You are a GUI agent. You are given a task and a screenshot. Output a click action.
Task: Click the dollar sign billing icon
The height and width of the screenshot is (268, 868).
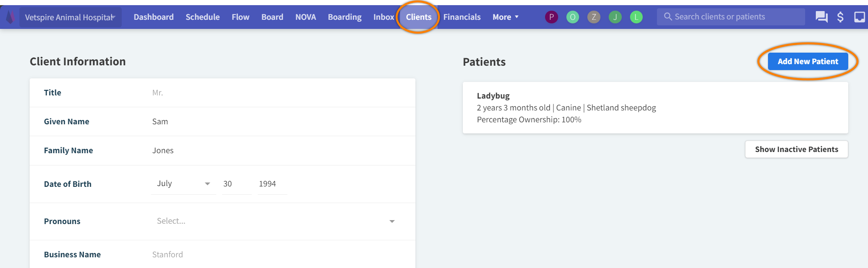(840, 17)
